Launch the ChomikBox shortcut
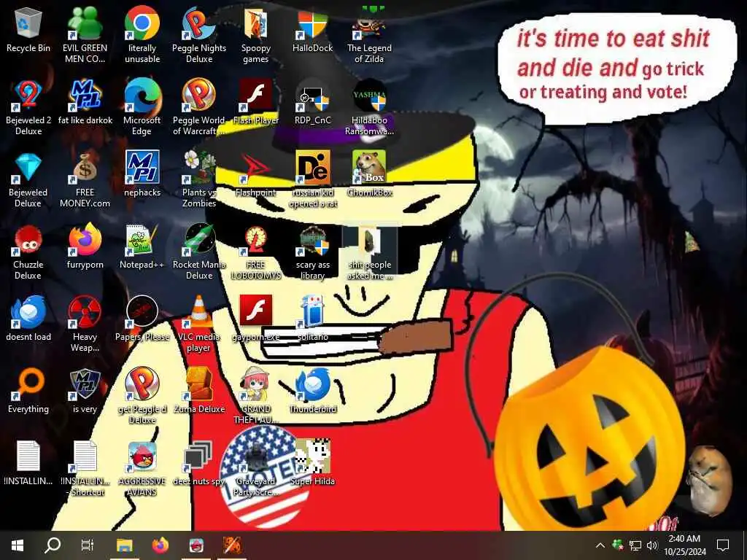Screen dimensions: 747x560 (x=369, y=174)
